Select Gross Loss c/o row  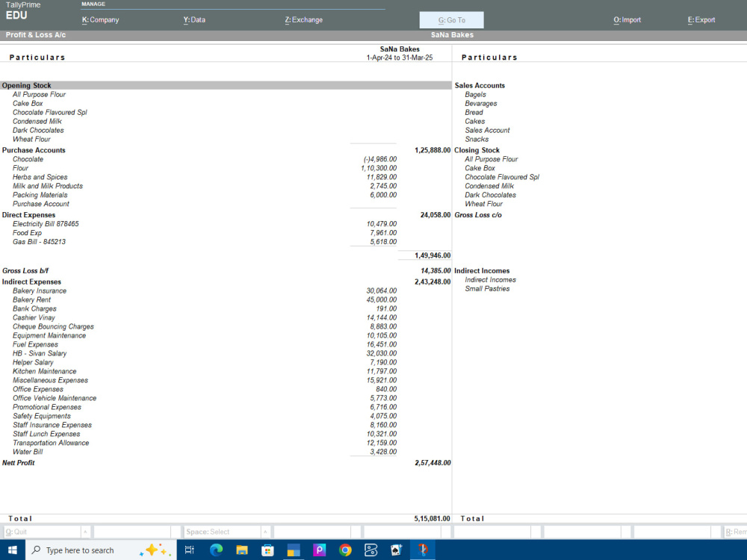tap(478, 215)
